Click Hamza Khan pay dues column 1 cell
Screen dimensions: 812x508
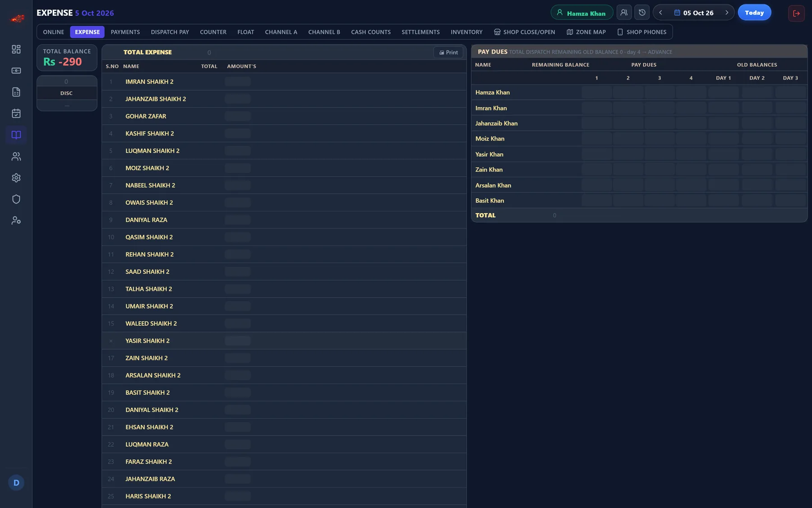[596, 93]
